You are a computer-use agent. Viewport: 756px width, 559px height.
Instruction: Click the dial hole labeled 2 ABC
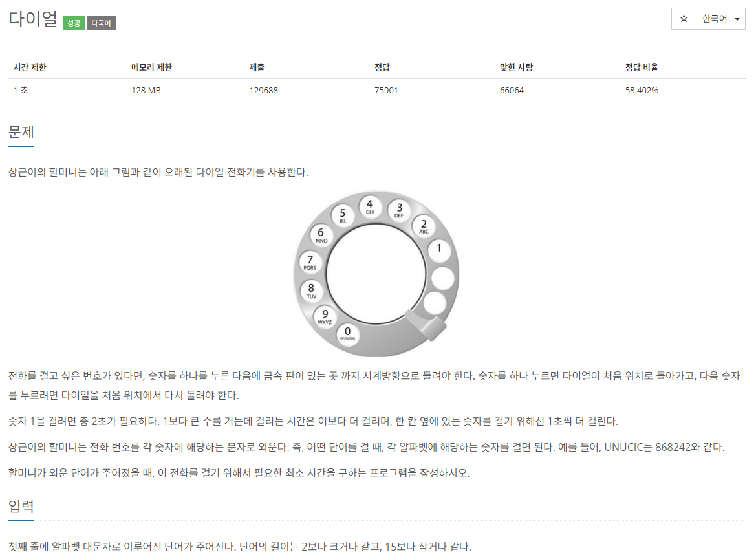tap(424, 226)
